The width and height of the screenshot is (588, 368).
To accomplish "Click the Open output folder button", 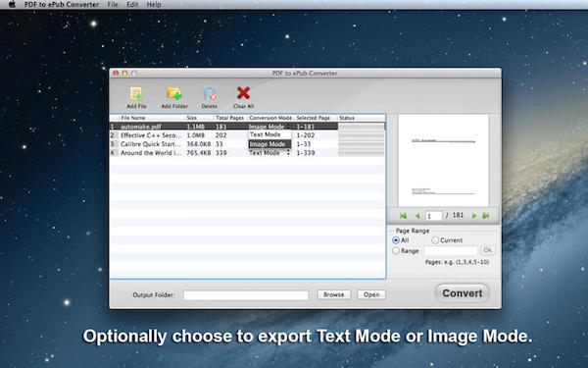I will click(371, 294).
